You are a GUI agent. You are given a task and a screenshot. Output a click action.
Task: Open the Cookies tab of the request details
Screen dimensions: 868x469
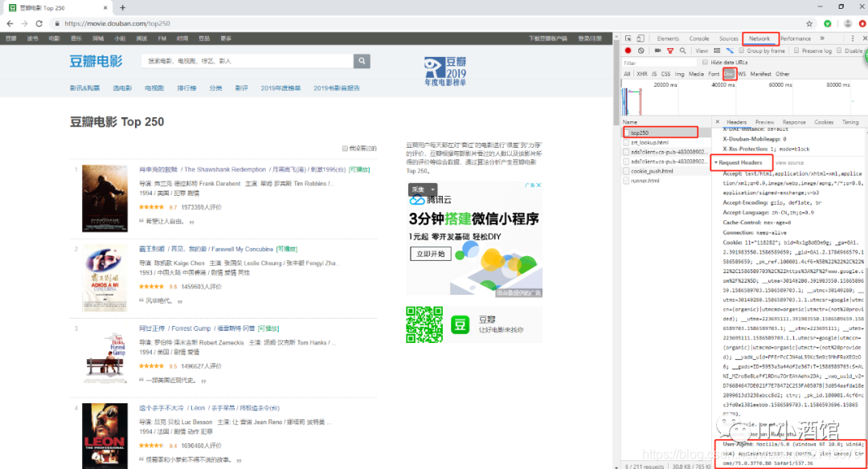click(824, 122)
